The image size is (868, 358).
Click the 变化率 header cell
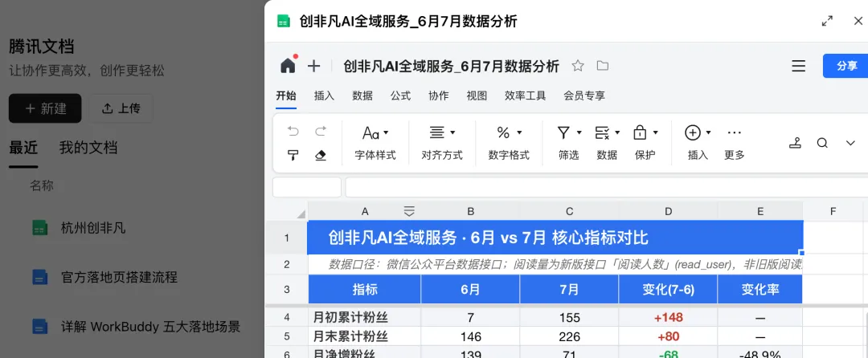coord(760,290)
